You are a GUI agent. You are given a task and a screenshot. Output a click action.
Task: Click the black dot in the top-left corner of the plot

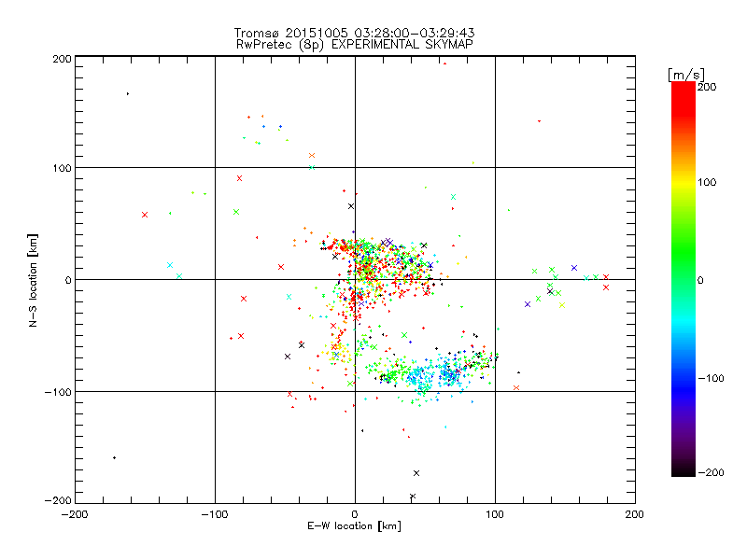pos(128,94)
